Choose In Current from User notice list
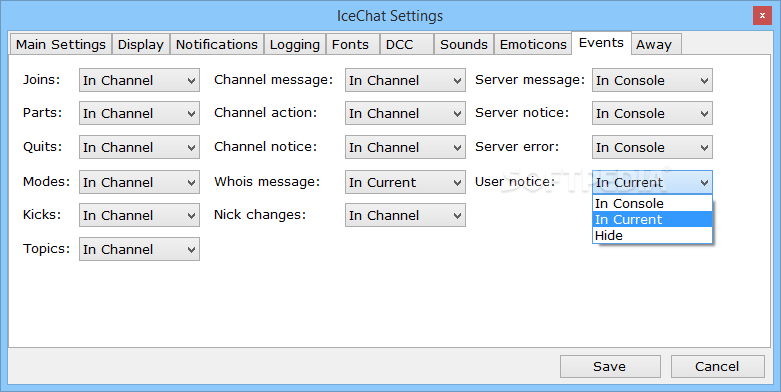The width and height of the screenshot is (781, 392). click(x=652, y=219)
